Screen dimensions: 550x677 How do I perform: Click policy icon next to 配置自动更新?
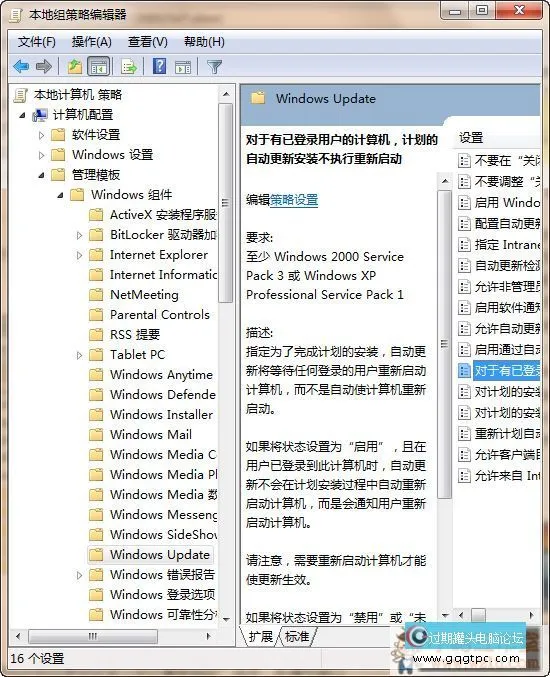click(464, 224)
